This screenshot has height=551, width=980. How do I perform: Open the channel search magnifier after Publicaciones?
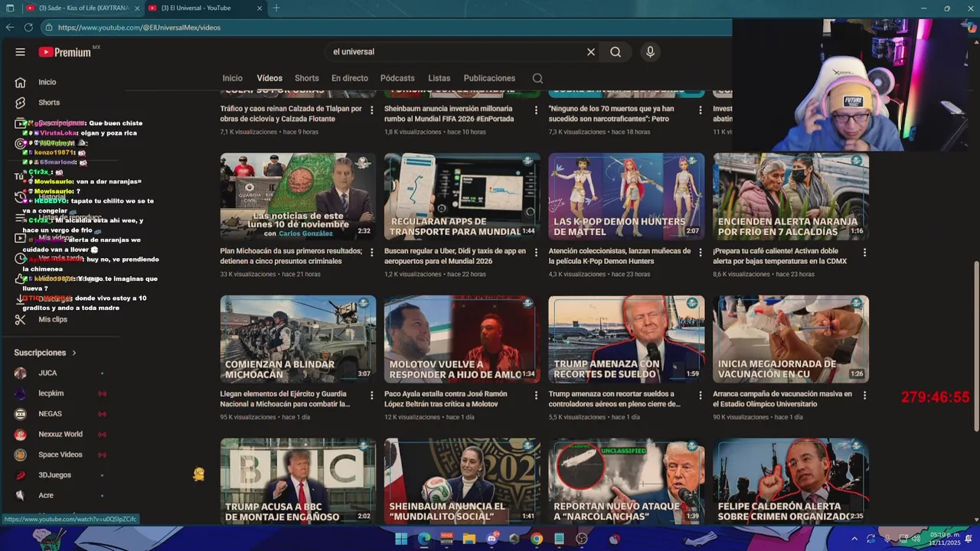click(x=537, y=78)
